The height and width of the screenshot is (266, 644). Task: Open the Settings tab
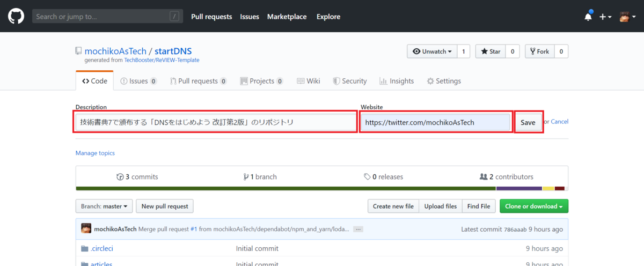[444, 81]
